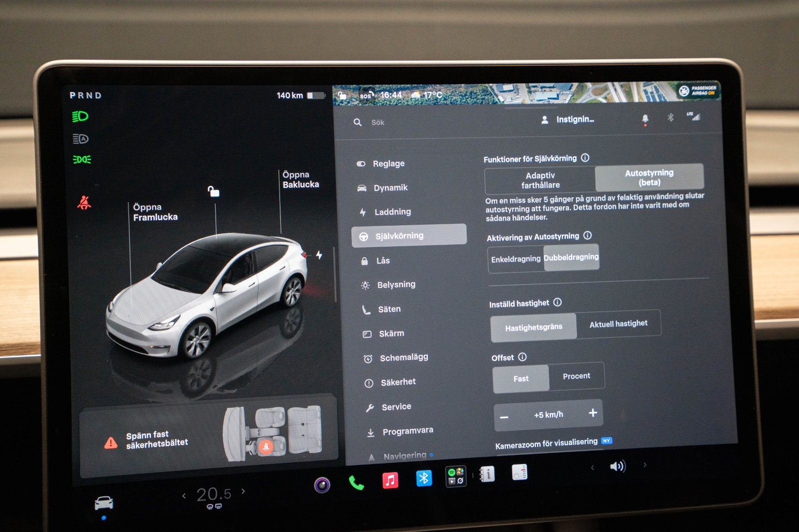799x532 pixels.
Task: Tap the 20.5 cabin temperature
Action: pyautogui.click(x=214, y=494)
